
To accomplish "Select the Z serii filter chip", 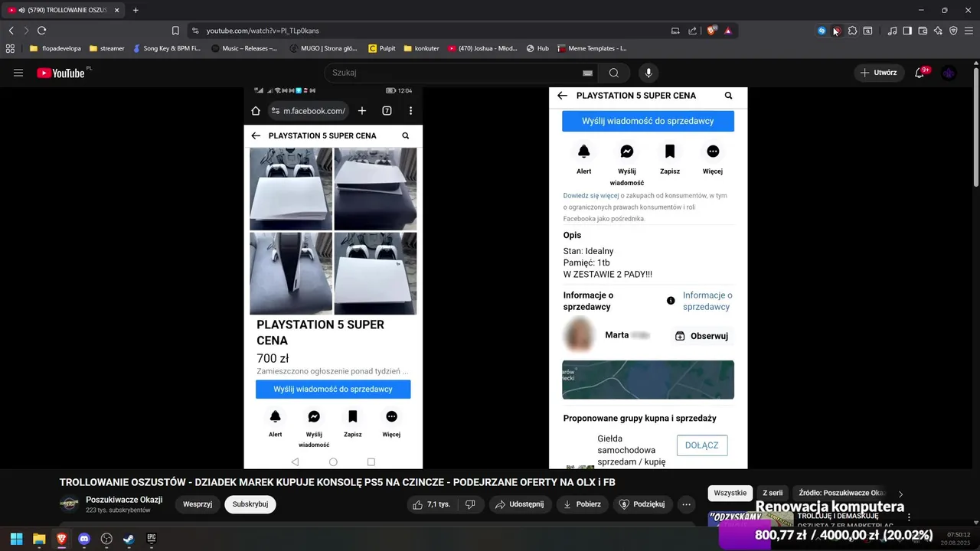I will tap(773, 493).
